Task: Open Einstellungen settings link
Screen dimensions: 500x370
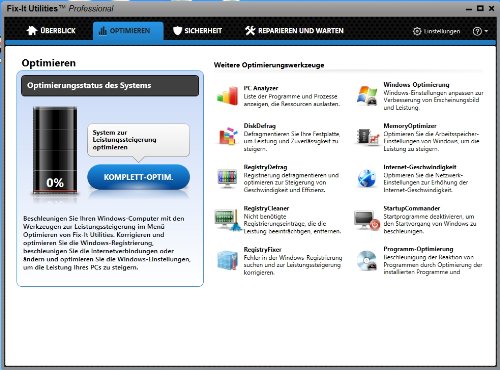Action: [x=436, y=31]
